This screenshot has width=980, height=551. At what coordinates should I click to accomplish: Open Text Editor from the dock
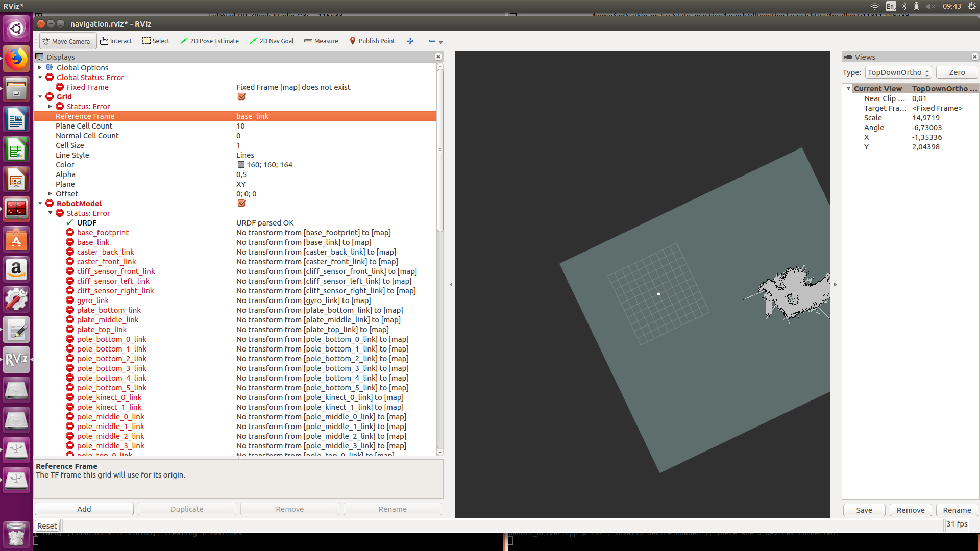coord(16,330)
